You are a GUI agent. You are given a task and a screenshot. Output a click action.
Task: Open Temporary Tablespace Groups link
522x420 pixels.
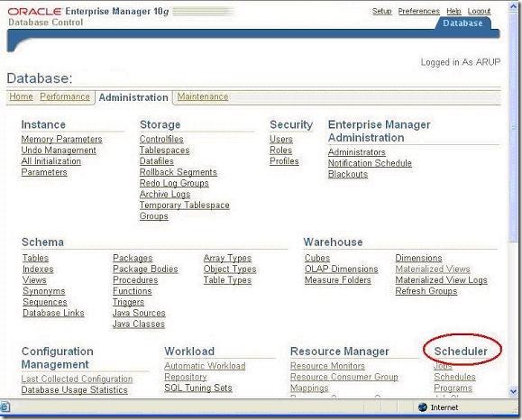(185, 211)
